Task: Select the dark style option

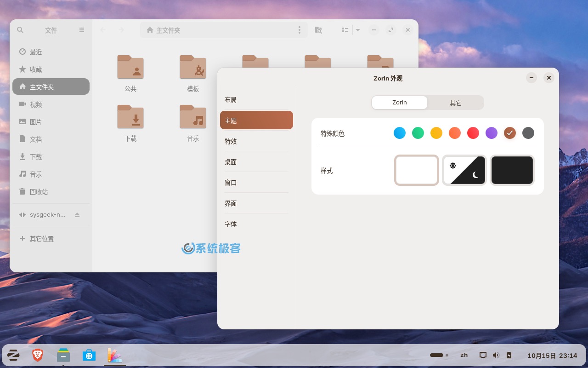Action: tap(512, 170)
